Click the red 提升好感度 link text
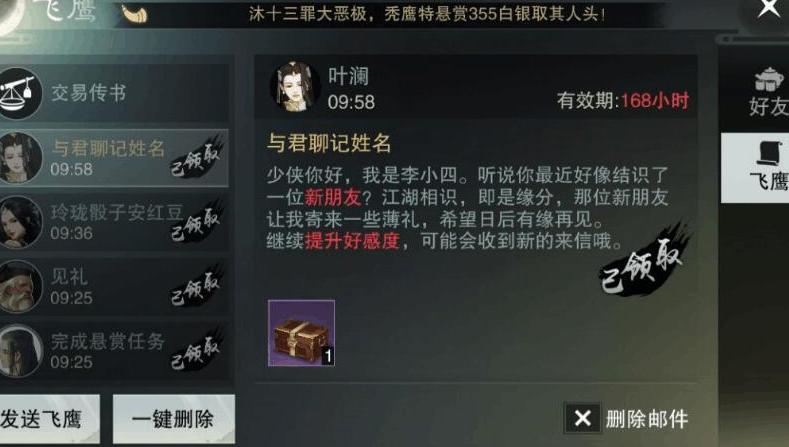 [352, 241]
